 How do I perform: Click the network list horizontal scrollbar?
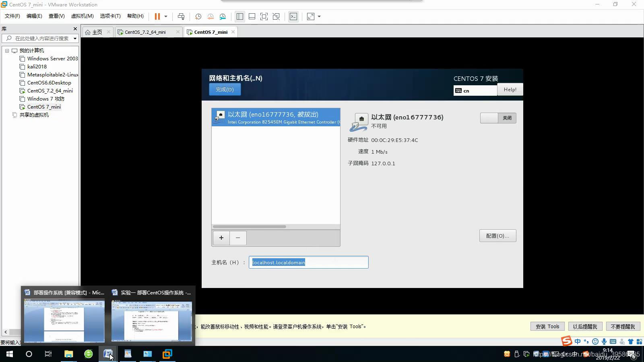(x=250, y=226)
